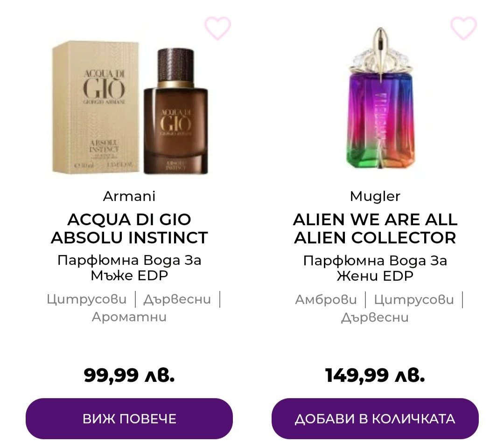
Task: Open the Armani brand link
Action: [129, 196]
